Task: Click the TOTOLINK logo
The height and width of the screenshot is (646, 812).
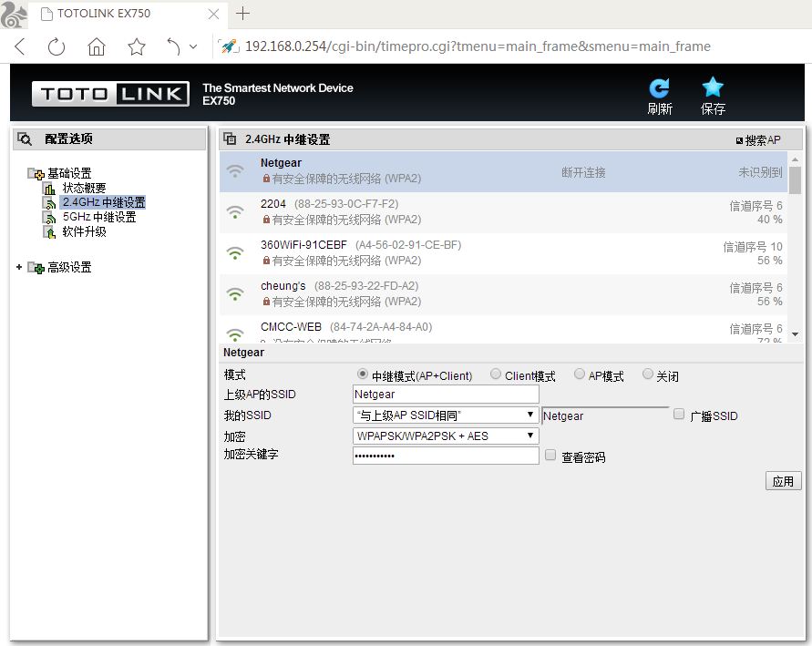Action: coord(110,94)
